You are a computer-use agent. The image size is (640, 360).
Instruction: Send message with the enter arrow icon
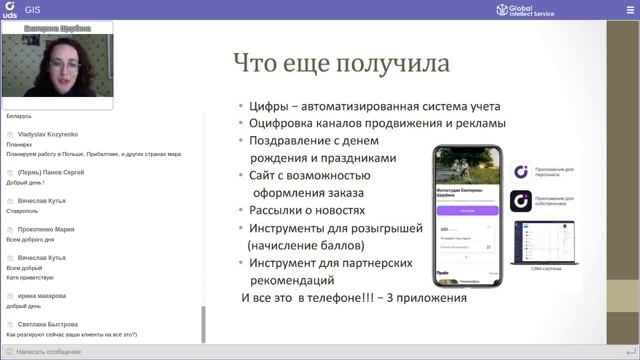(x=631, y=351)
